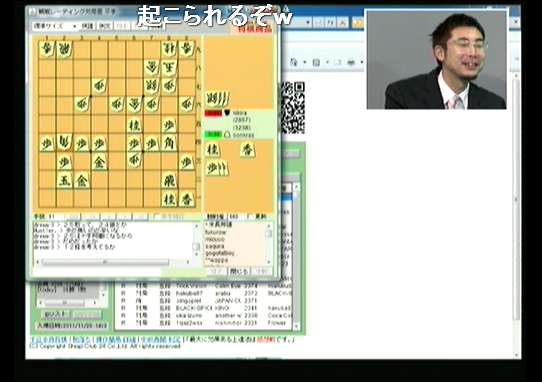Click the chat message input field
The width and height of the screenshot is (542, 382).
(x=96, y=272)
